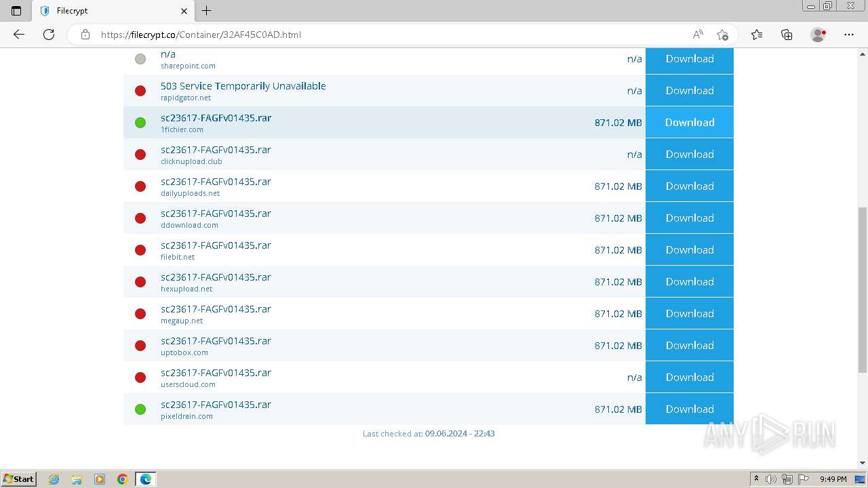This screenshot has width=868, height=488.
Task: Open 503 Service Temporarily Unavailable link
Action: click(x=243, y=86)
